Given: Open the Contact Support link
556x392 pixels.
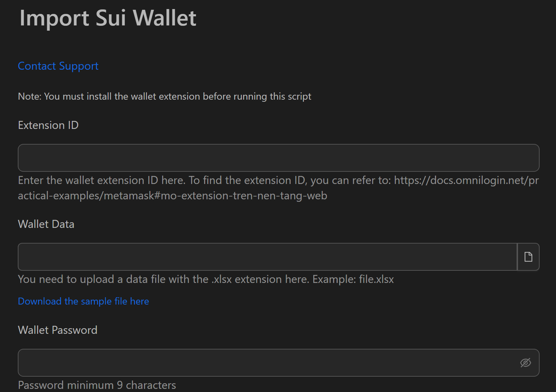Looking at the screenshot, I should (58, 66).
